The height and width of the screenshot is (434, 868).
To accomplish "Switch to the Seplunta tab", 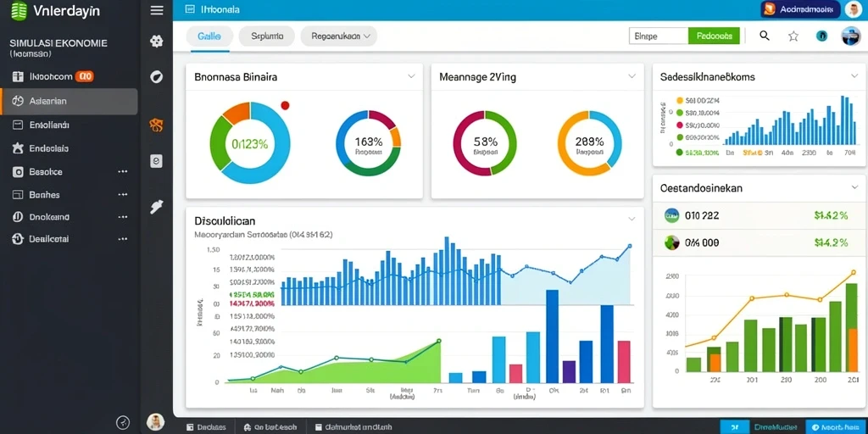I will [267, 36].
